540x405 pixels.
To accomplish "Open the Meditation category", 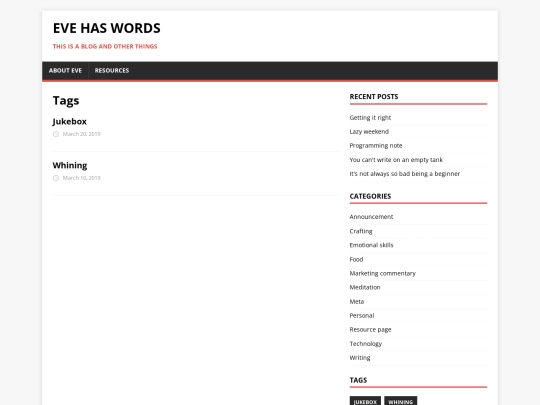I will click(365, 287).
